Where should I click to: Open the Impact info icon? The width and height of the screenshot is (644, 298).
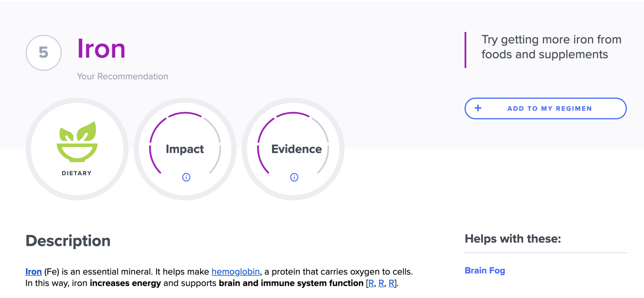(x=186, y=177)
